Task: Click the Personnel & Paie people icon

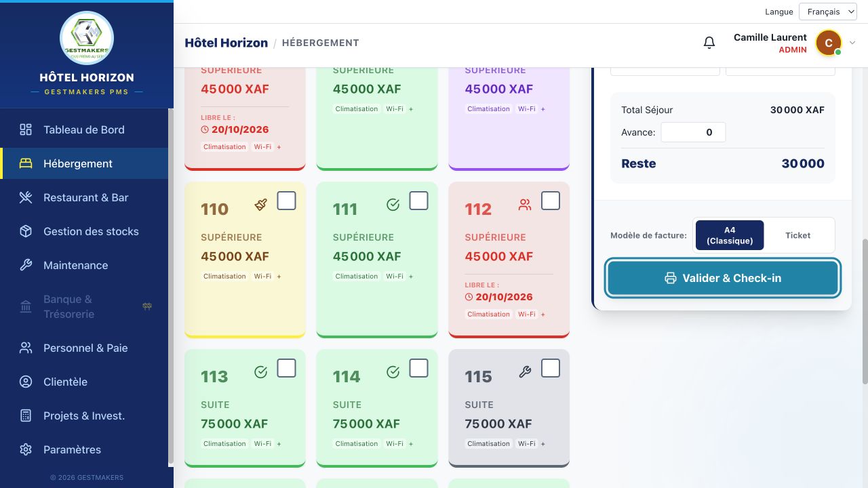Action: (x=26, y=348)
